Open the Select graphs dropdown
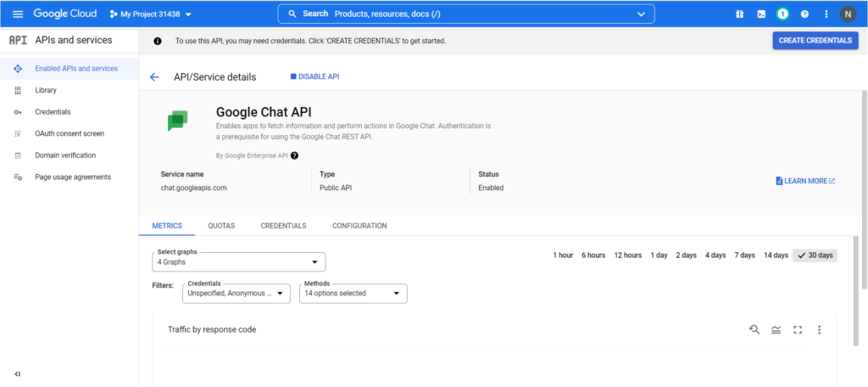868x387 pixels. [241, 262]
